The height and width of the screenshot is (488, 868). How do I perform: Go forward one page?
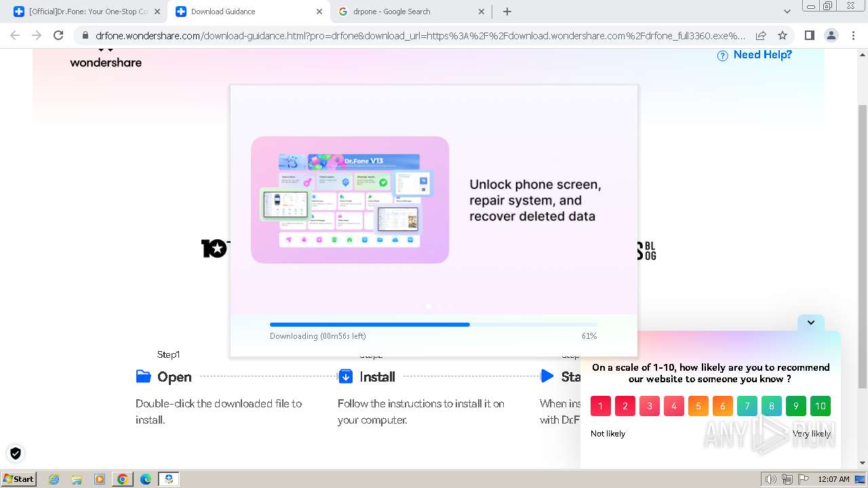click(x=37, y=35)
